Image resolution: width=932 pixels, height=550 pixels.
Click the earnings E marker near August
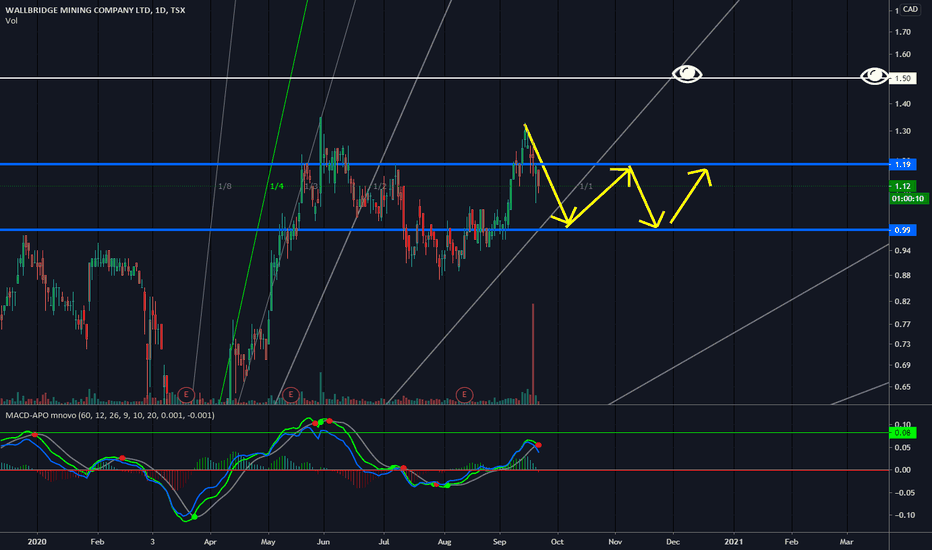pyautogui.click(x=464, y=394)
